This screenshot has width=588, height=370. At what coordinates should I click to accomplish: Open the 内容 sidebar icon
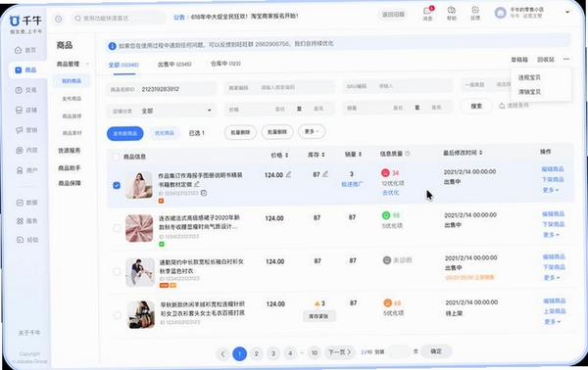pos(20,150)
